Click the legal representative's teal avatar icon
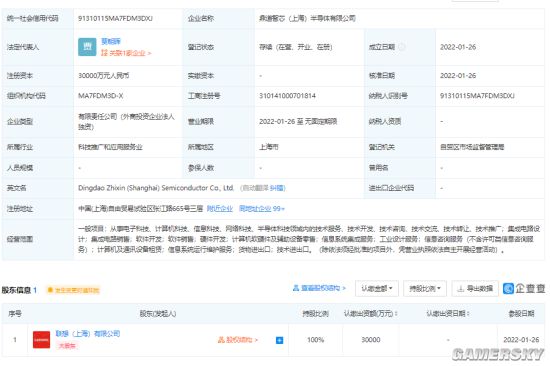550x366 pixels. [x=87, y=47]
